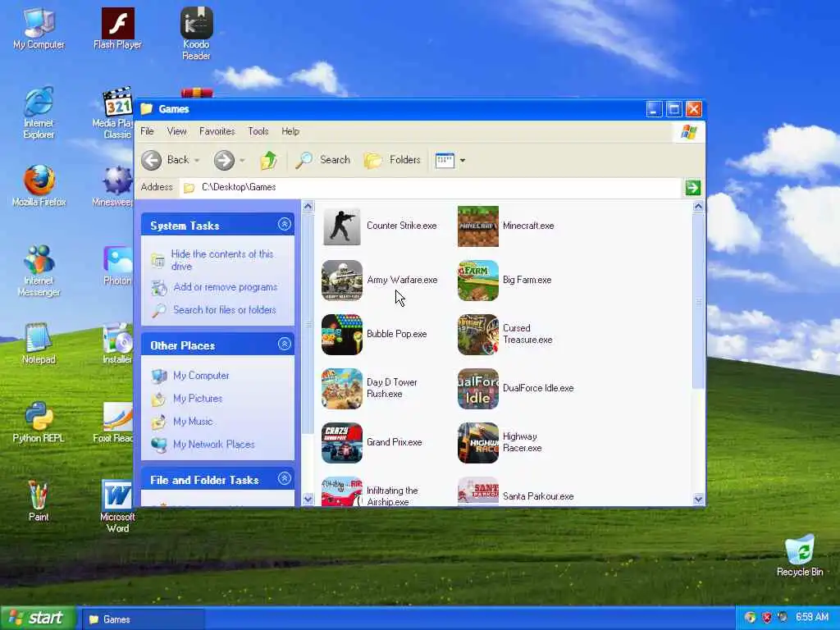
Task: Select the Recycle Bin icon
Action: pos(800,555)
